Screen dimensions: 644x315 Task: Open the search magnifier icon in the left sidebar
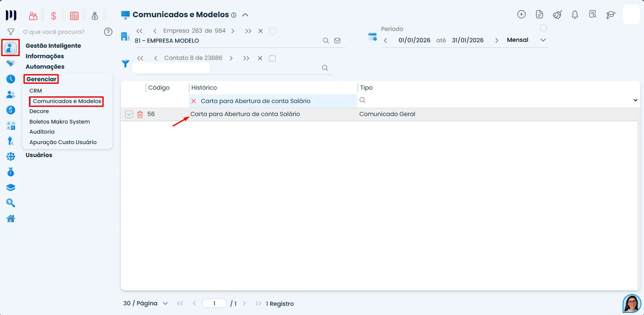click(10, 203)
